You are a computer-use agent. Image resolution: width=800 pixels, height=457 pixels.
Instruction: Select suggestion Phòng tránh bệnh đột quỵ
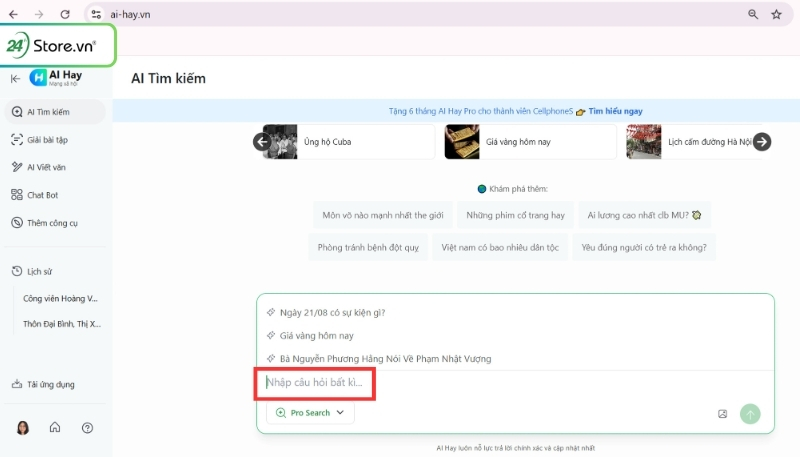tap(368, 247)
